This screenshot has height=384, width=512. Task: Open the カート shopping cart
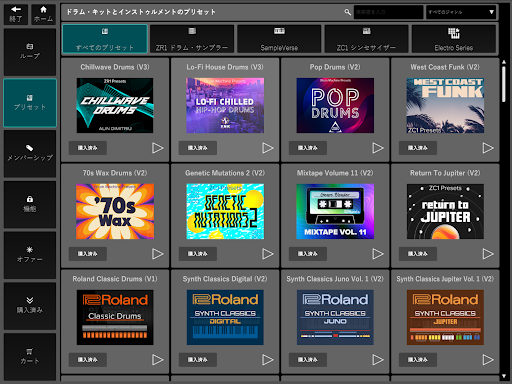[30, 357]
